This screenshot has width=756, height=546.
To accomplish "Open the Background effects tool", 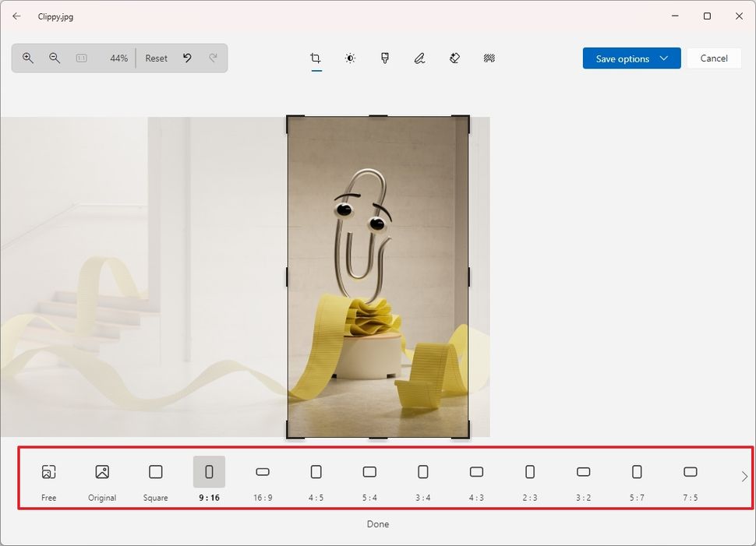I will (489, 58).
